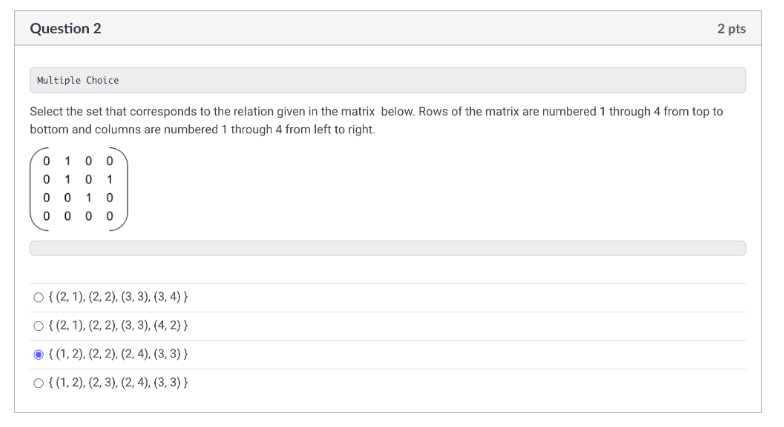784x427 pixels.
Task: Click the 2 pts label
Action: [x=731, y=29]
